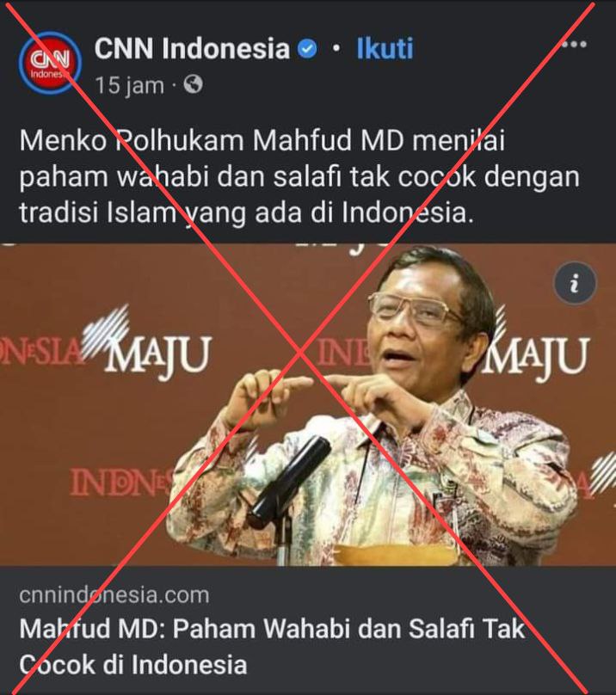Viewport: 616px width, 695px height.
Task: Click the info icon on article image
Action: [576, 283]
